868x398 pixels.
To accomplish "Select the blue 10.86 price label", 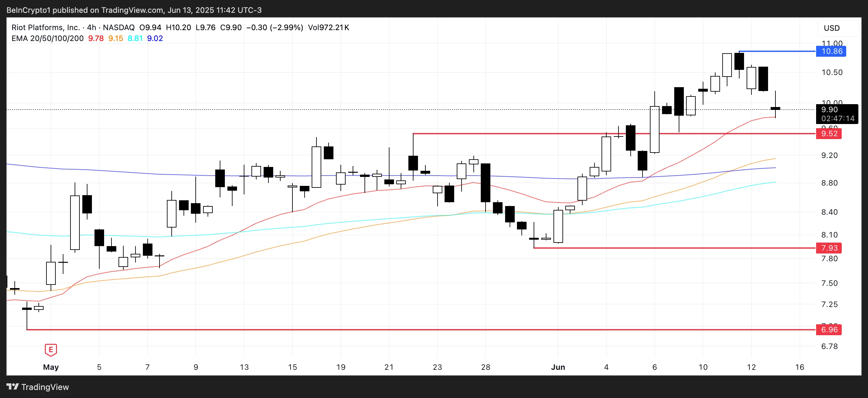I will point(831,51).
